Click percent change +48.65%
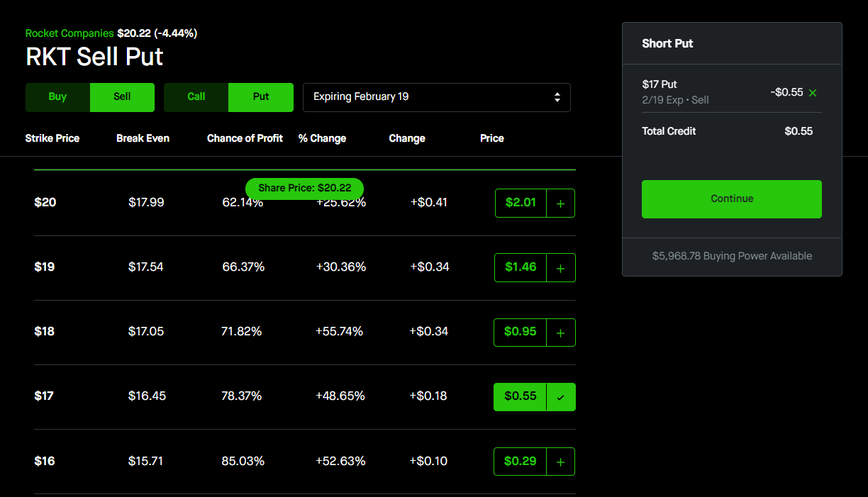 (x=340, y=396)
